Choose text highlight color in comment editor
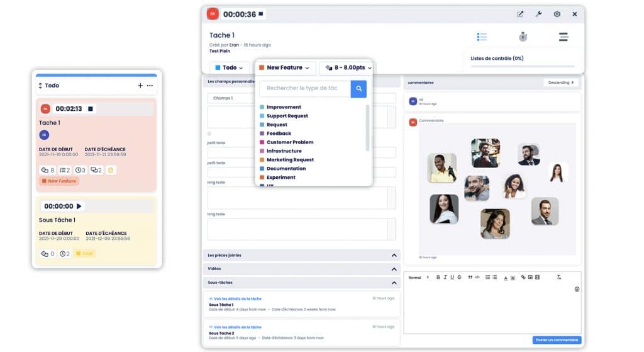This screenshot has width=644, height=352. pos(513,278)
